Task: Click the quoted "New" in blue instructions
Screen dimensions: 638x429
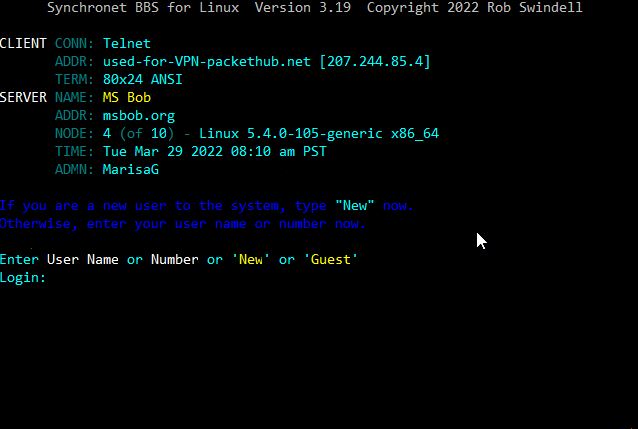Action: coord(354,205)
